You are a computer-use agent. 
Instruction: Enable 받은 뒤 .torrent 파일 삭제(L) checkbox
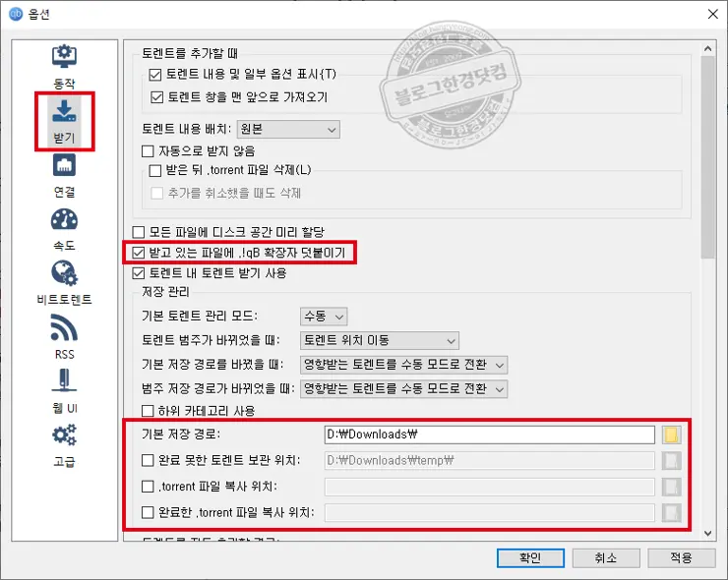155,171
